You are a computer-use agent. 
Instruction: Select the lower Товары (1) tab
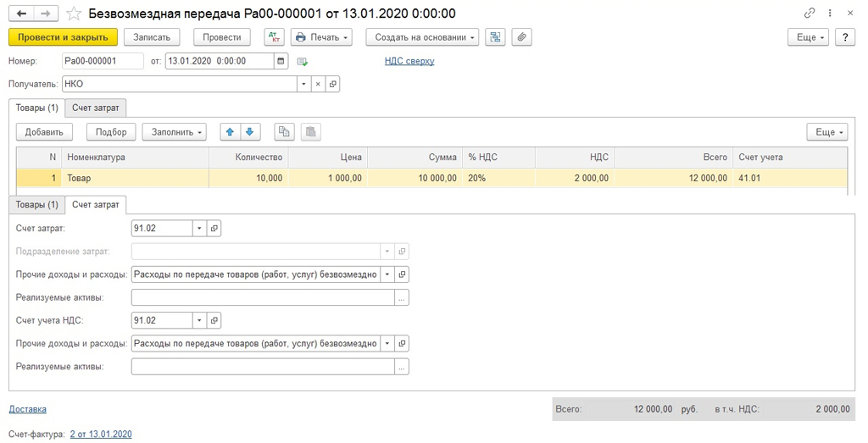(x=36, y=205)
